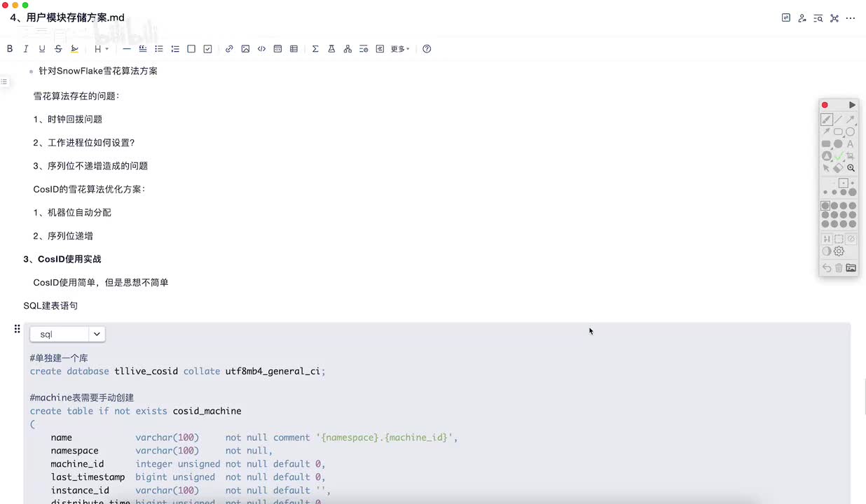Open the help question-mark icon
The height and width of the screenshot is (504, 866).
click(427, 49)
